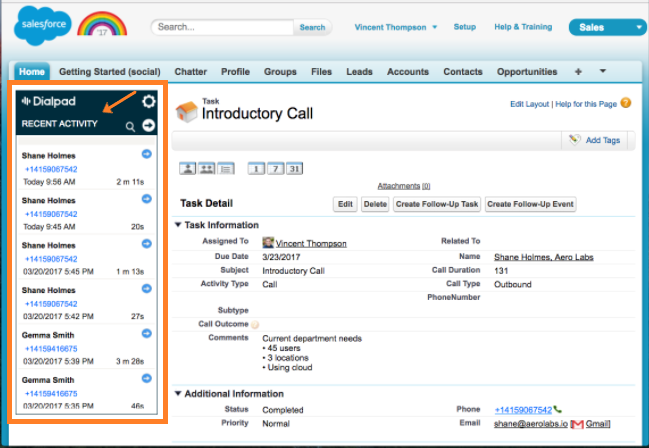Open the Leads tab

[359, 72]
